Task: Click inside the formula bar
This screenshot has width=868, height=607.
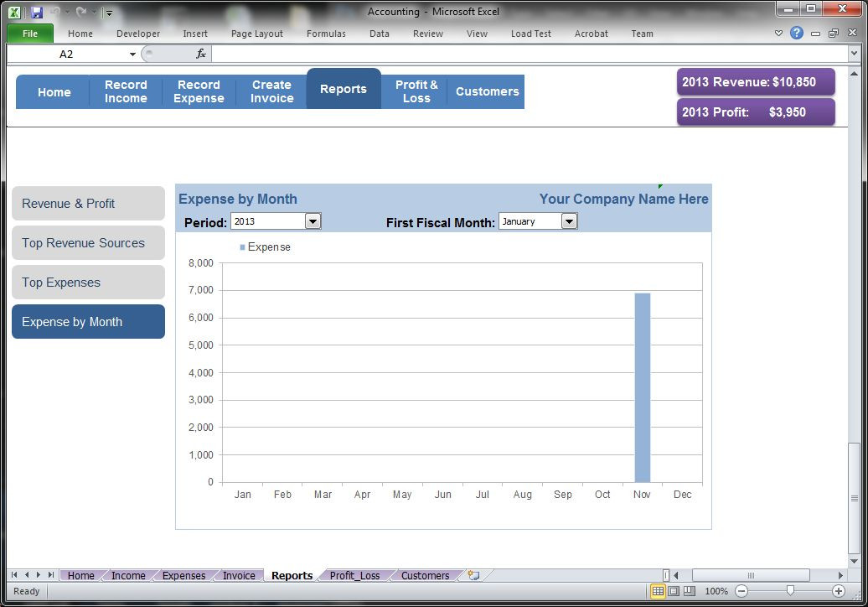Action: coord(529,54)
